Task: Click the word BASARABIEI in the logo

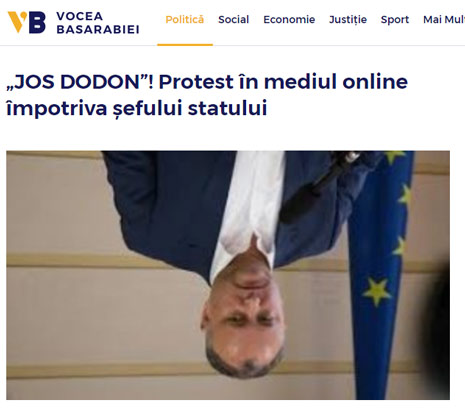Action: [98, 29]
